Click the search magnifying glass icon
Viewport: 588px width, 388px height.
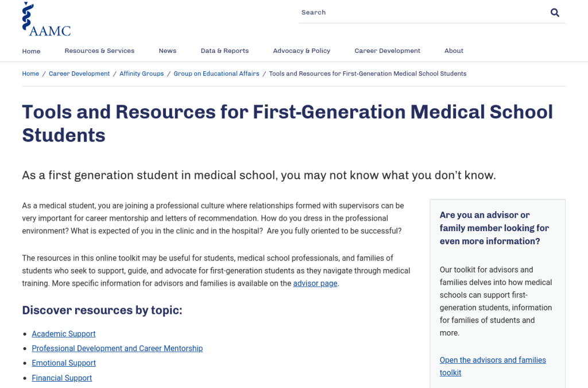pos(554,12)
